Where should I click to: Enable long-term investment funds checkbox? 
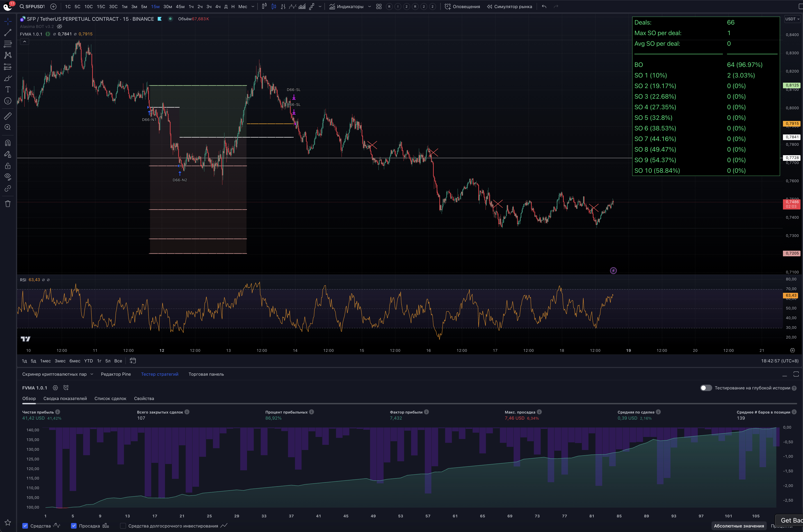[123, 525]
